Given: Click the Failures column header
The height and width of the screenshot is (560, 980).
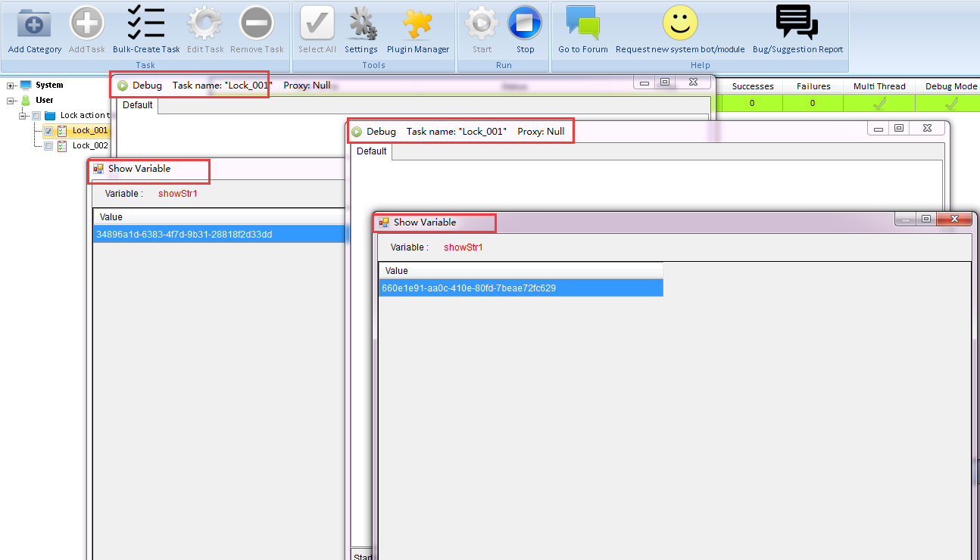Looking at the screenshot, I should click(813, 86).
